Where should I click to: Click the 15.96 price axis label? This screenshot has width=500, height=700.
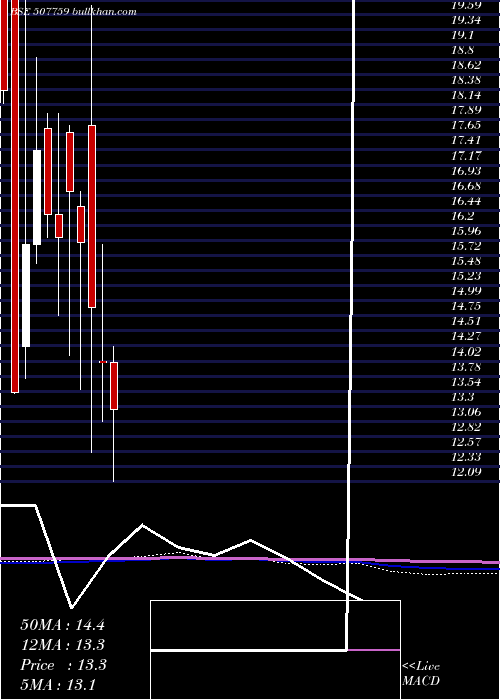tap(466, 231)
